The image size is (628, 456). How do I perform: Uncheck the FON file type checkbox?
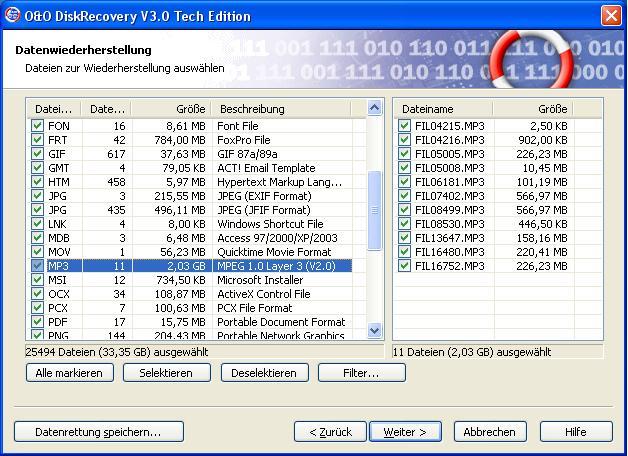tap(37, 126)
